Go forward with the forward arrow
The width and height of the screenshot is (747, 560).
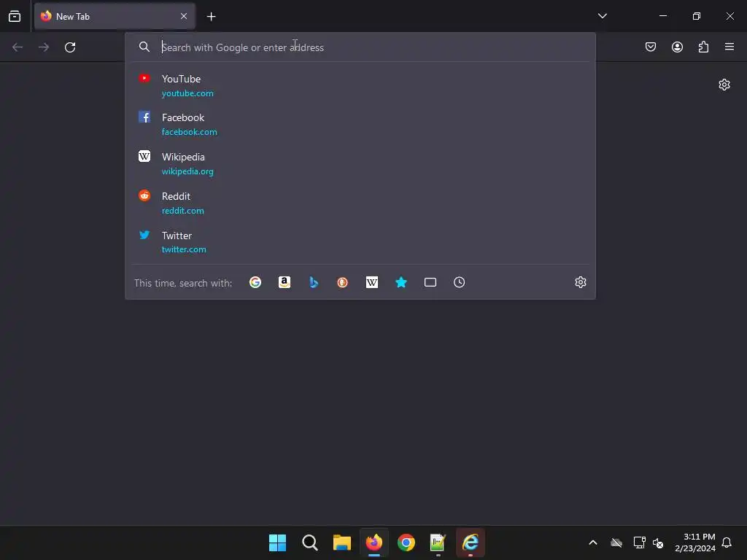coord(44,47)
